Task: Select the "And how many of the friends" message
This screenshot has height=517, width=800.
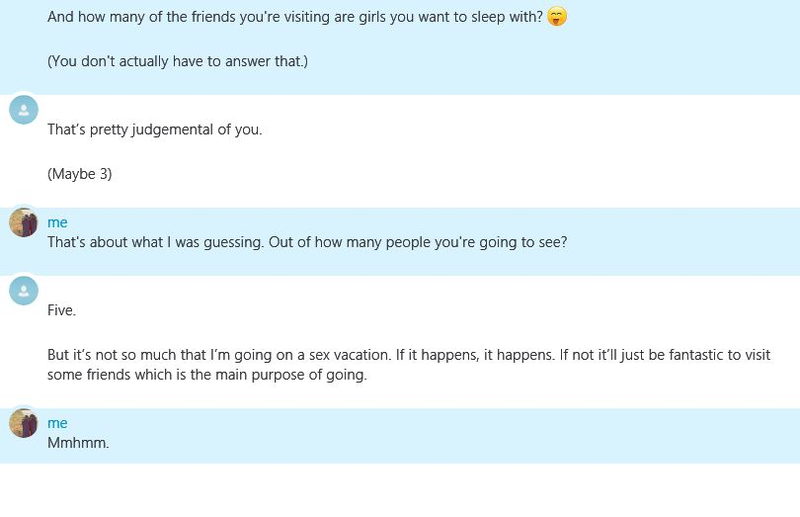Action: [295, 17]
